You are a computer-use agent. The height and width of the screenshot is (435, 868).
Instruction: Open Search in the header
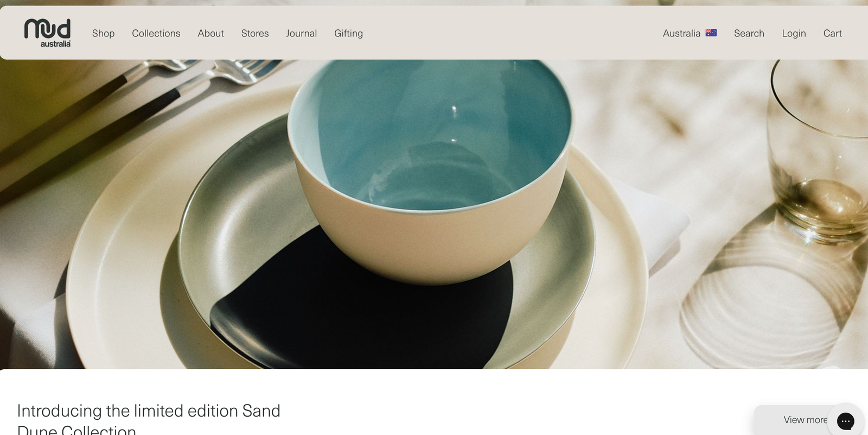[749, 33]
